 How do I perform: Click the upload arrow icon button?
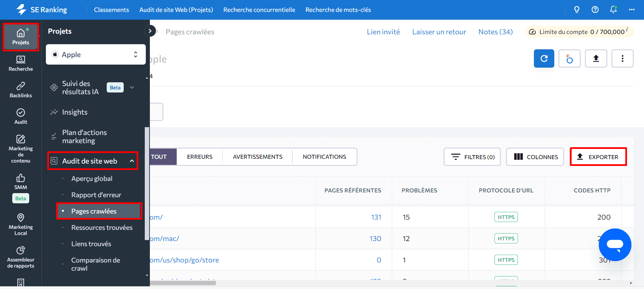click(x=596, y=58)
